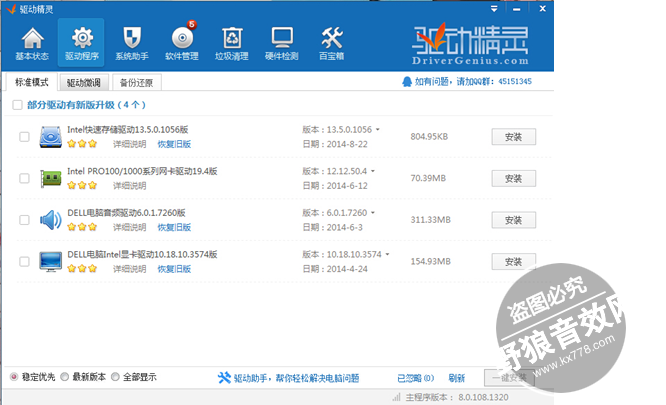Click the file size 804.95KB
The width and height of the screenshot is (666, 405).
pos(429,136)
